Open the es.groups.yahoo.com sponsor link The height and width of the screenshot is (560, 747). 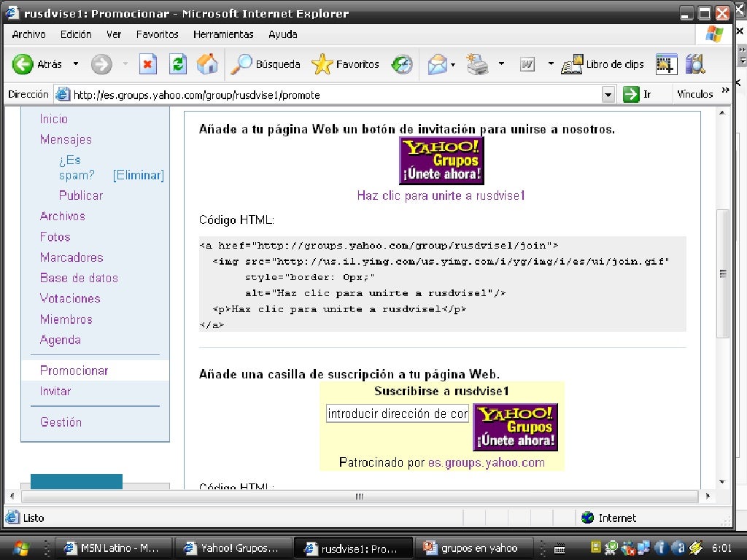pyautogui.click(x=487, y=462)
